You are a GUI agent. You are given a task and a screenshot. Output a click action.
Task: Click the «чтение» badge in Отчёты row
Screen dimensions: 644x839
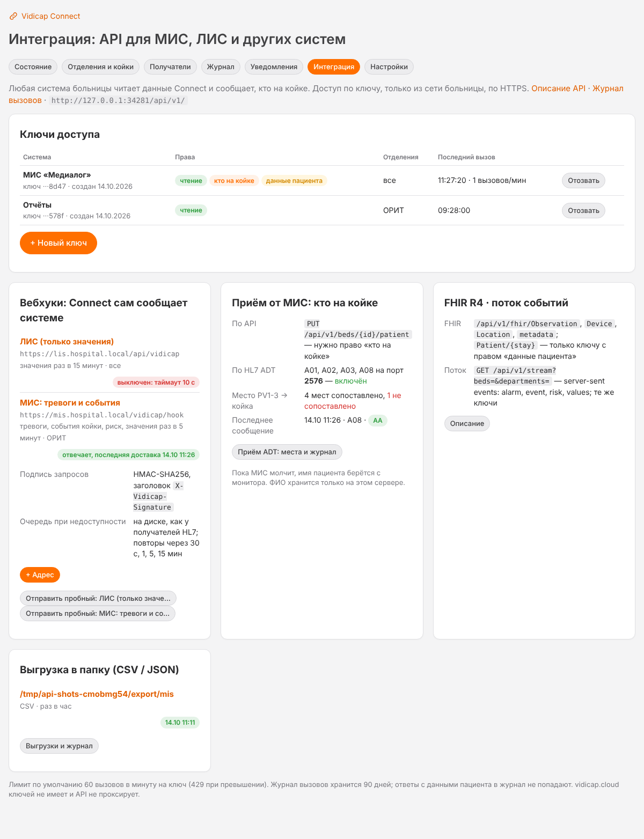pyautogui.click(x=191, y=210)
